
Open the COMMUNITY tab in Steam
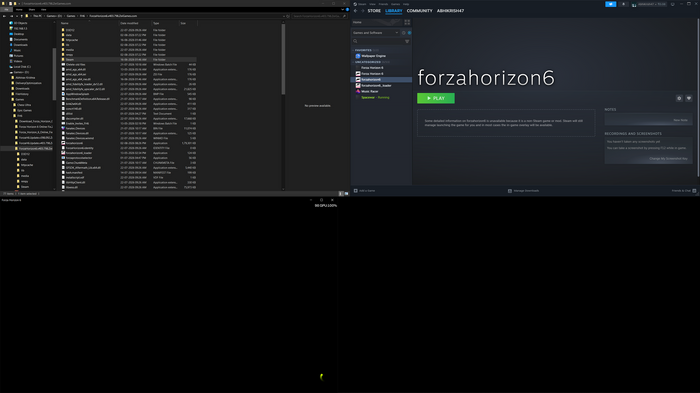click(x=420, y=11)
